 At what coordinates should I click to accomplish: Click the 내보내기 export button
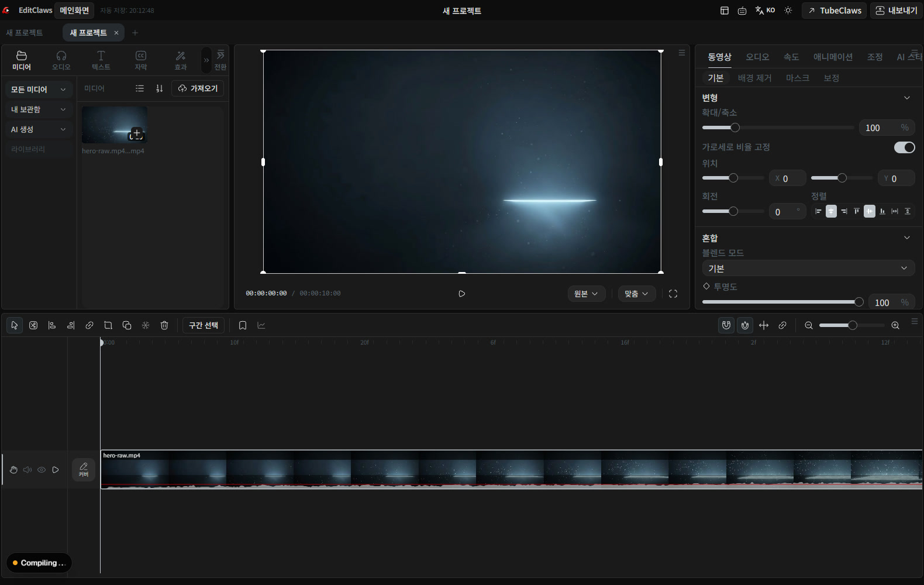(897, 11)
